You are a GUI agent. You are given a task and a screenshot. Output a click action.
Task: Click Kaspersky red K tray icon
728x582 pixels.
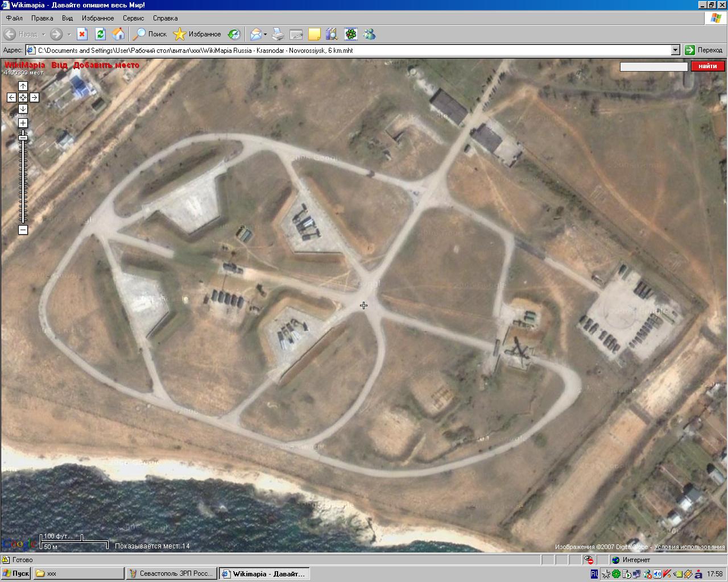point(667,574)
